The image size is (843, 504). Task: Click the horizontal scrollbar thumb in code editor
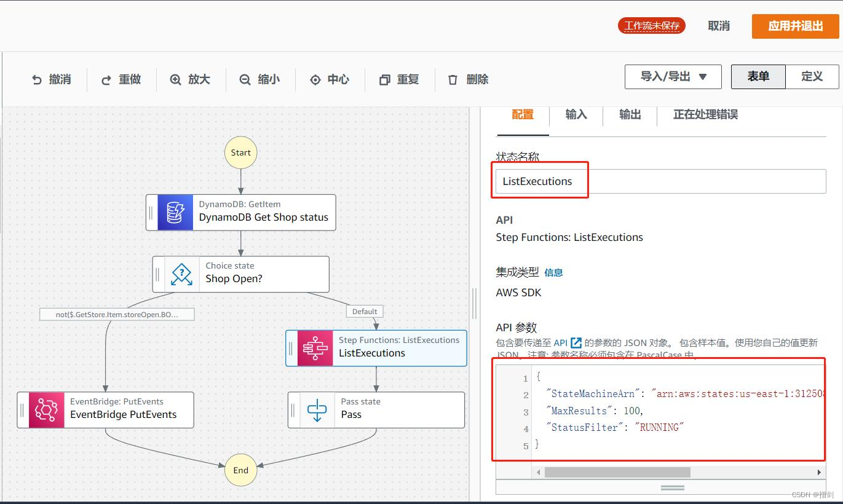point(617,473)
